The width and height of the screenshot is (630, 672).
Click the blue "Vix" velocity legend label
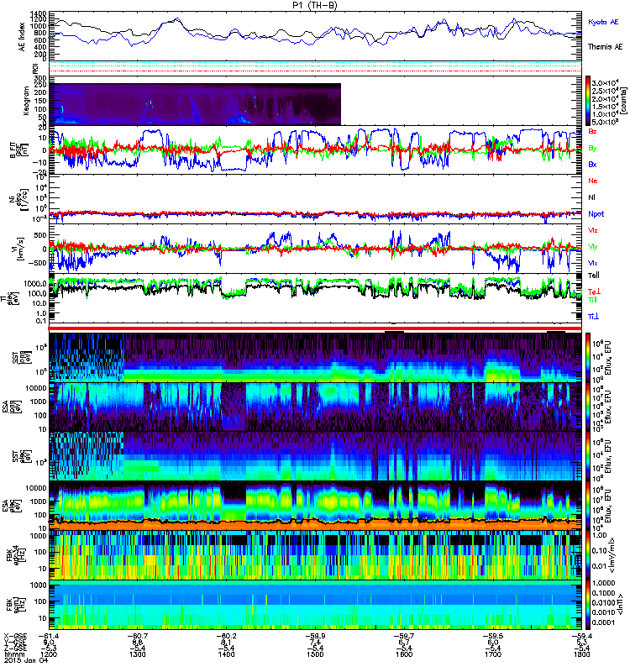coord(593,263)
